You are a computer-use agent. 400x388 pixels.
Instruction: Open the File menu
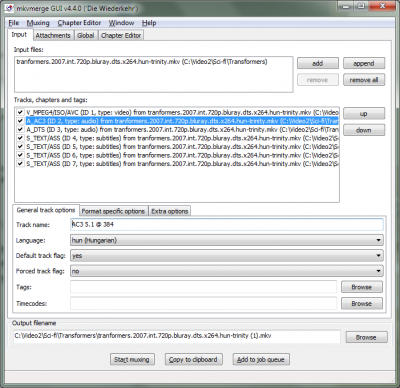tap(14, 23)
